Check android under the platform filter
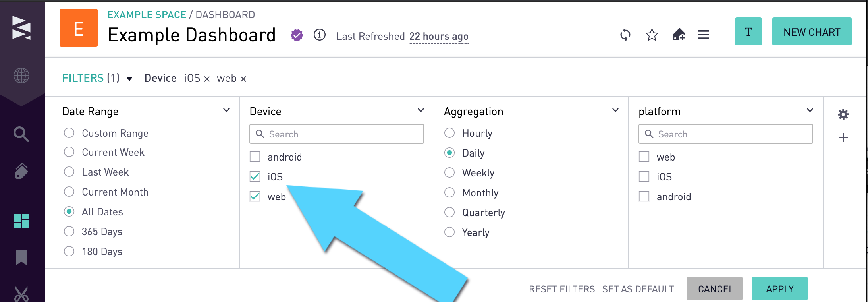 pos(644,196)
